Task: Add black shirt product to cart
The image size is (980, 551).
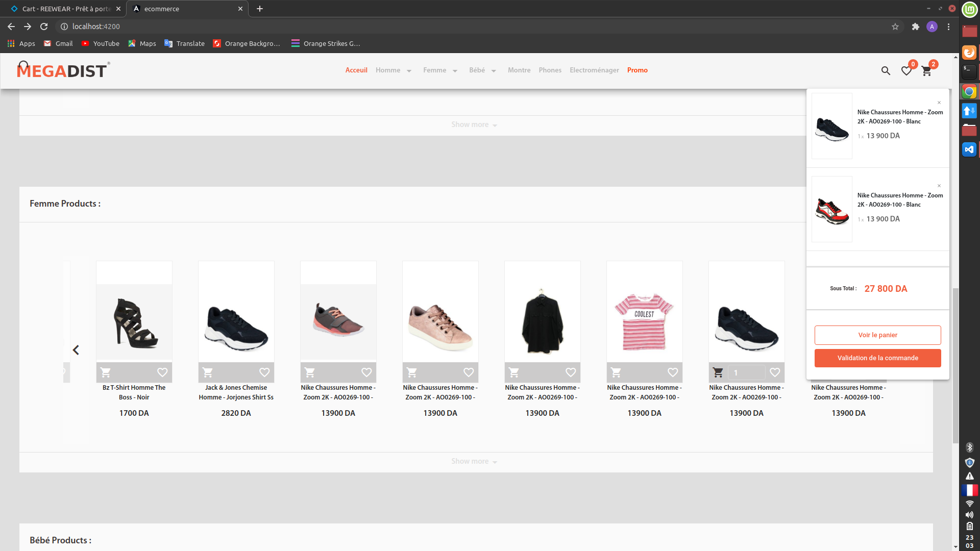Action: tap(514, 372)
